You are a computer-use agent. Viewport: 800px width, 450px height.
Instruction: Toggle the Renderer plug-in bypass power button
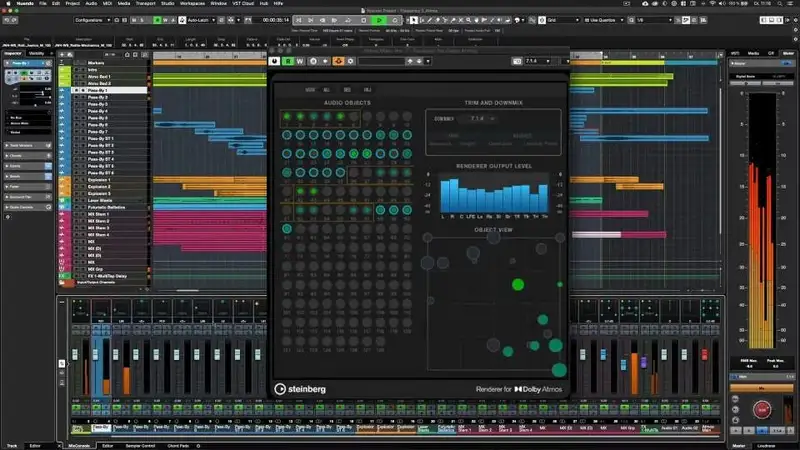(274, 61)
